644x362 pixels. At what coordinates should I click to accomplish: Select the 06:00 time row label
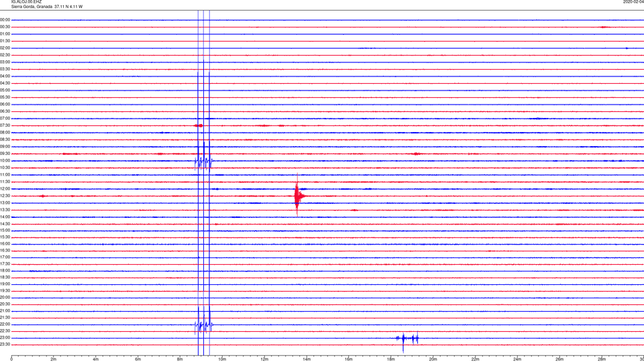pyautogui.click(x=5, y=105)
